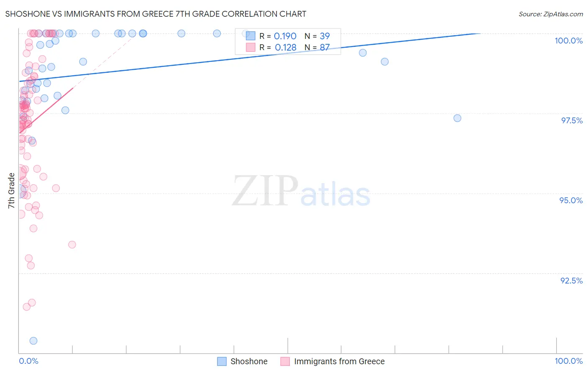Click the 100.0% y-axis tick label
The width and height of the screenshot is (588, 373).
point(569,41)
